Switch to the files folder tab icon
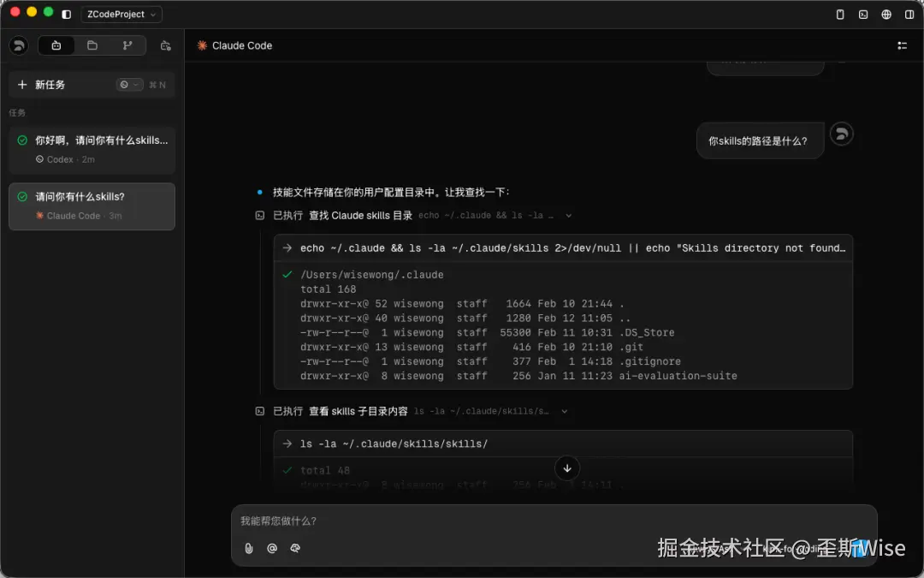924x578 pixels. [x=92, y=45]
